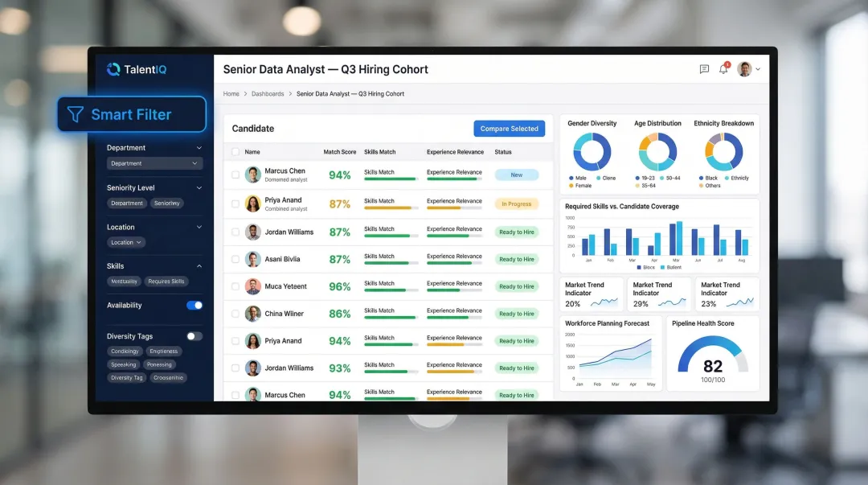This screenshot has height=485, width=868.
Task: Click the Smart Filter funnel icon
Action: (x=75, y=114)
